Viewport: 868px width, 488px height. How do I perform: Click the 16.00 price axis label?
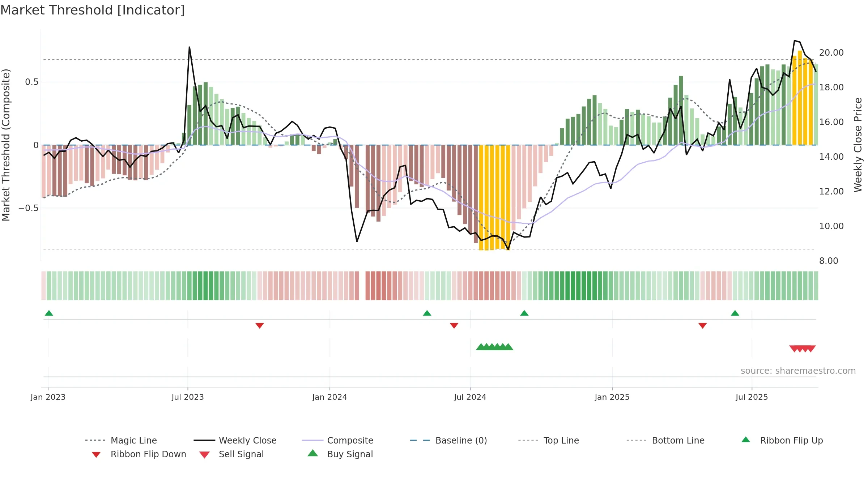click(x=831, y=122)
